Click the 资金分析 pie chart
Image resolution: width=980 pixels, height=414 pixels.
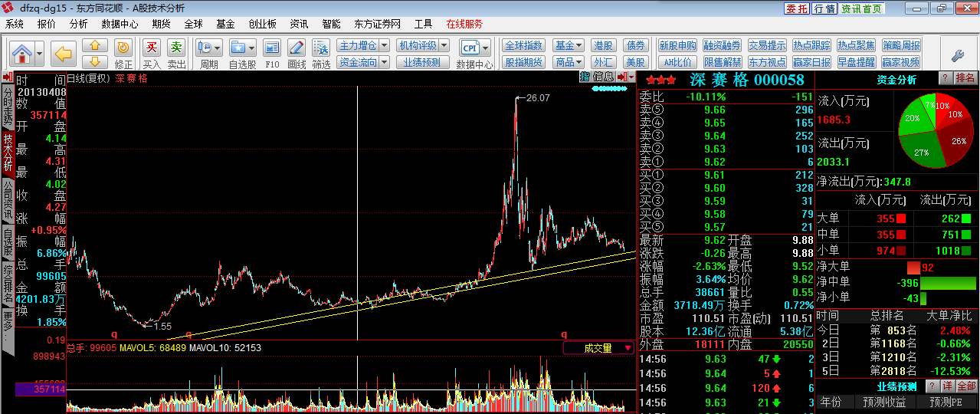936,130
